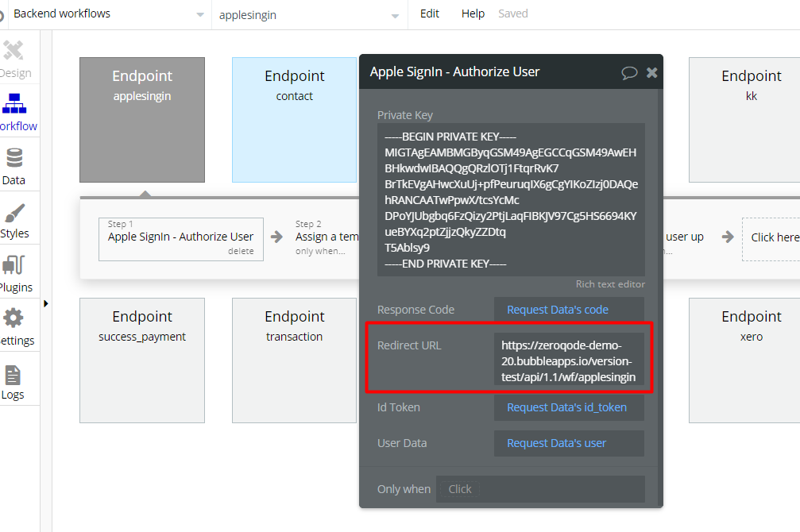Open the Settings gear icon

point(14,318)
